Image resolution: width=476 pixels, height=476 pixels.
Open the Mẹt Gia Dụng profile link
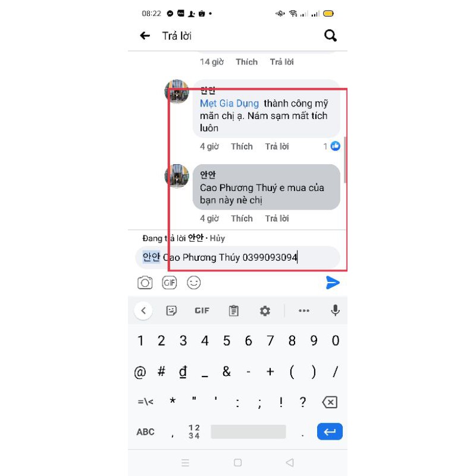[x=229, y=104]
